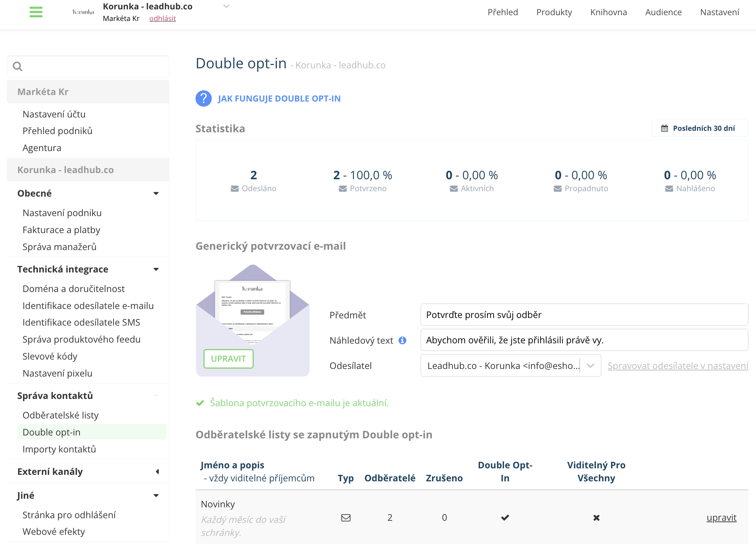Collapse the Jiné section arrow
This screenshot has width=756, height=550.
(156, 495)
